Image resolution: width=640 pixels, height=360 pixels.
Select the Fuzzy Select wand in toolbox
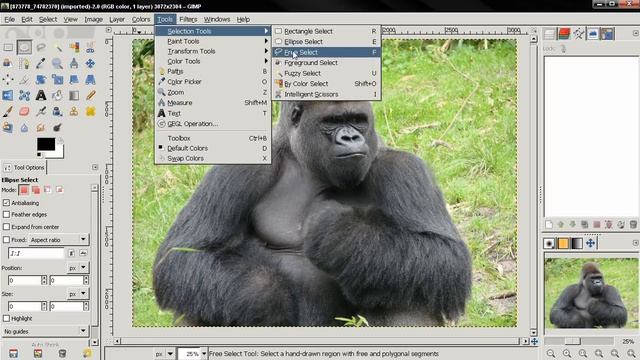click(58, 47)
